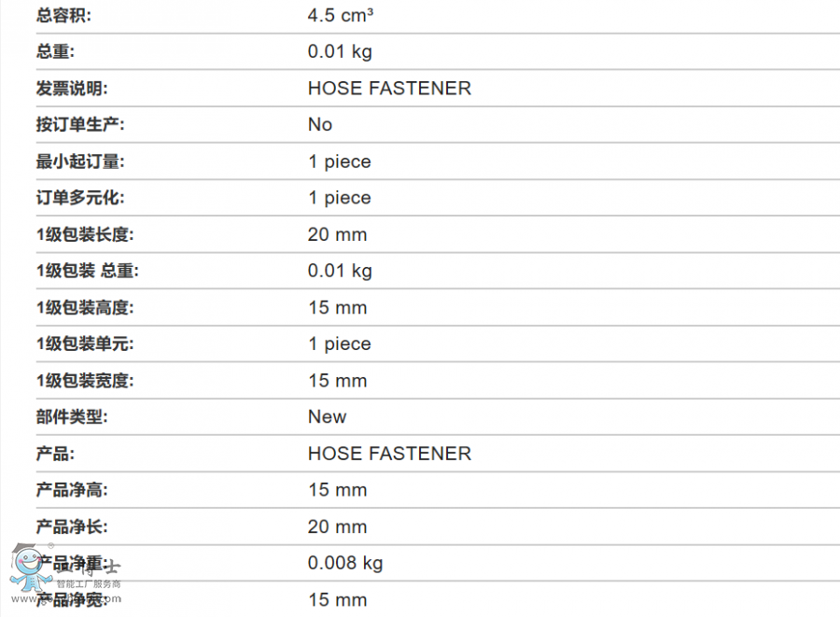Screen dimensions: 840x617
Task: Click the 1级包装宽度 value 15 mm
Action: [337, 381]
